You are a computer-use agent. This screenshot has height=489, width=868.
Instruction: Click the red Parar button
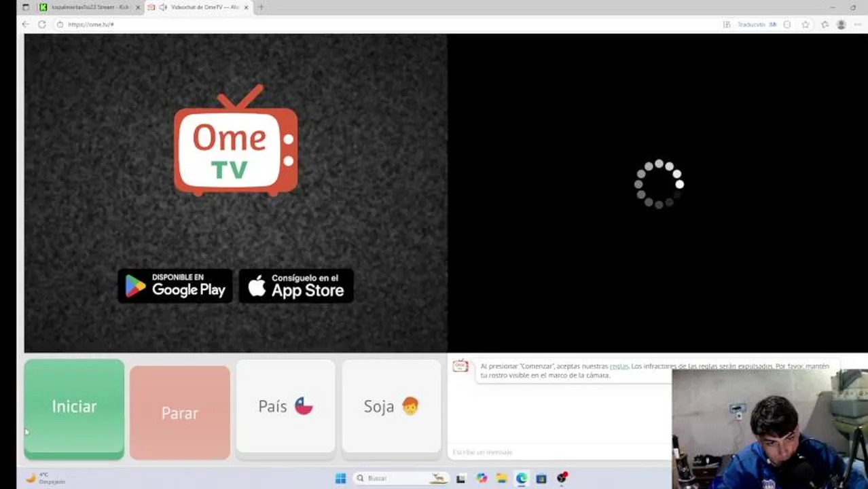click(x=180, y=412)
